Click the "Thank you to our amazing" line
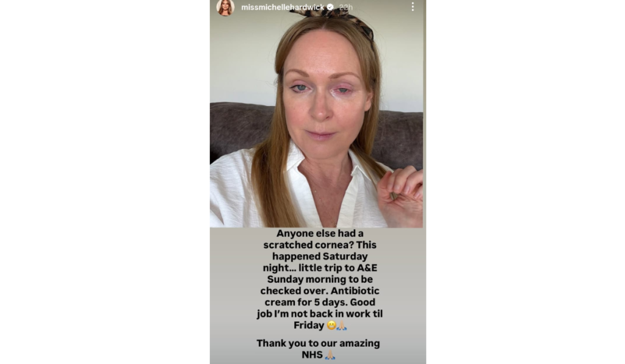This screenshot has height=364, width=625. point(318,343)
